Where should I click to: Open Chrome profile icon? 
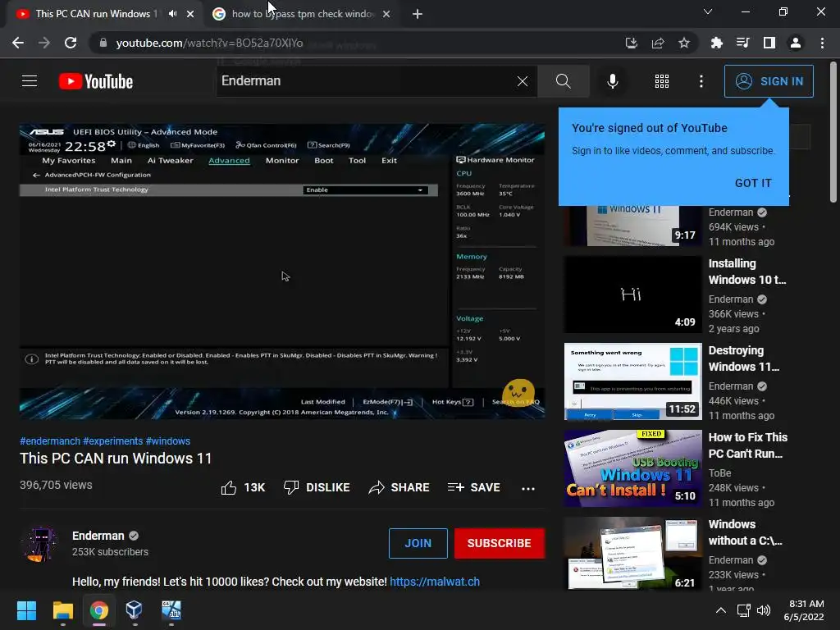pyautogui.click(x=796, y=43)
